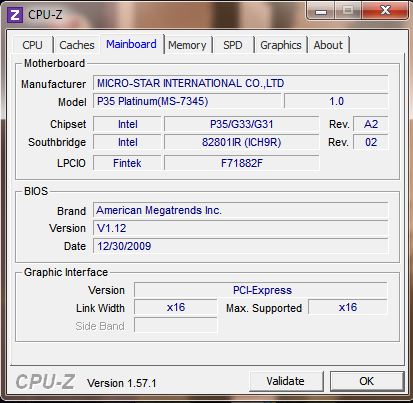Select the Manufacturer field MICRO-STAR INTERNATIONAL

coord(241,83)
